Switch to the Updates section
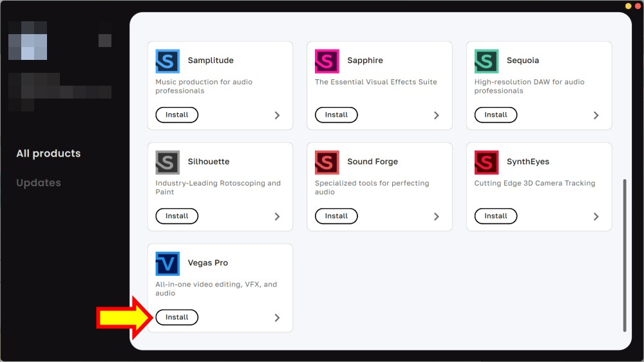 click(x=39, y=183)
